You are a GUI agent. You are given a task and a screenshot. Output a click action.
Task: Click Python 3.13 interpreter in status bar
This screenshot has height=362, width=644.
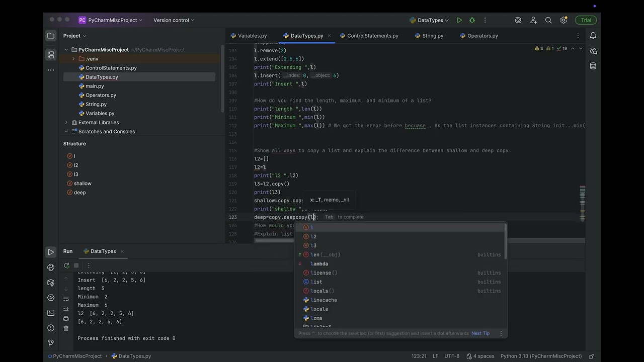[541, 356]
